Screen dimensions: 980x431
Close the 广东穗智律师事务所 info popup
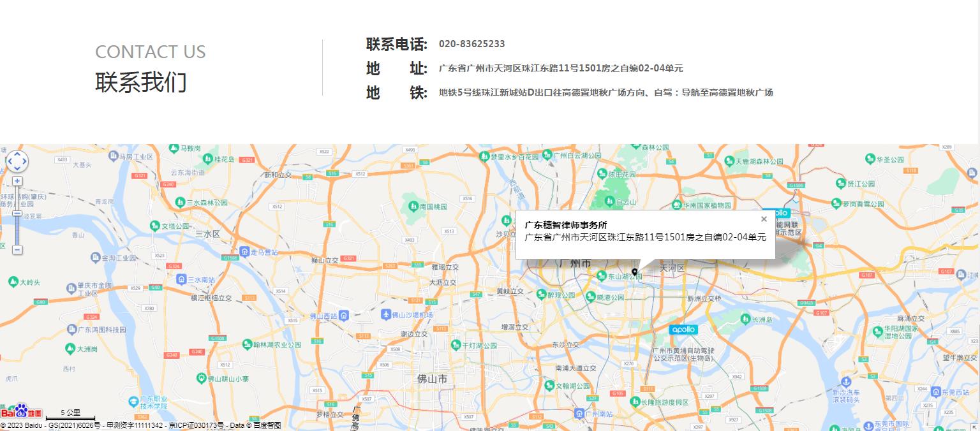[x=764, y=219]
